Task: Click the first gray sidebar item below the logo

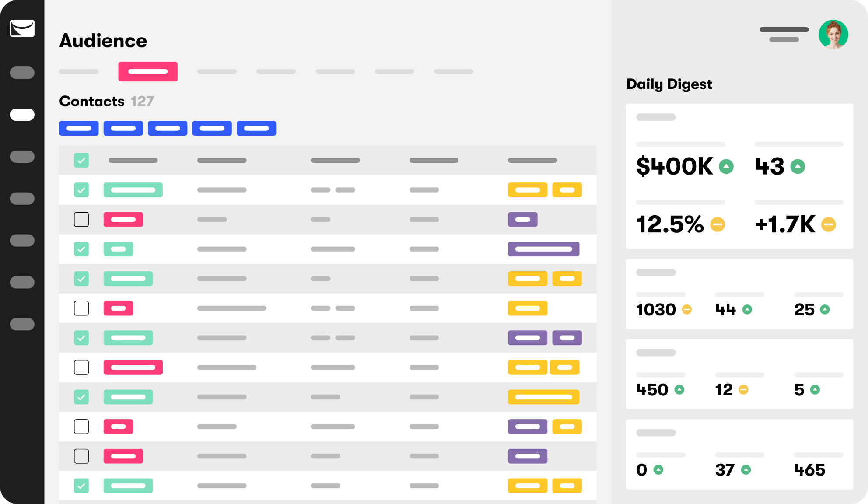Action: click(22, 73)
